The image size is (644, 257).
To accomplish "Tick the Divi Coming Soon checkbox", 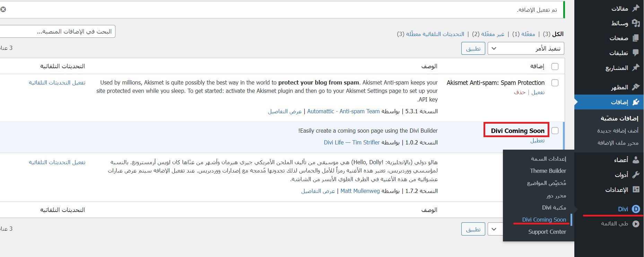I will 555,131.
